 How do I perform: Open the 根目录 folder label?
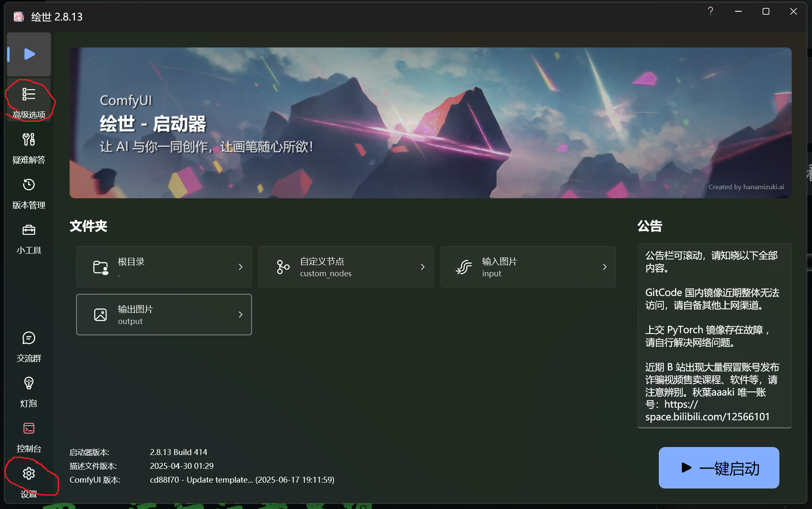coord(131,262)
